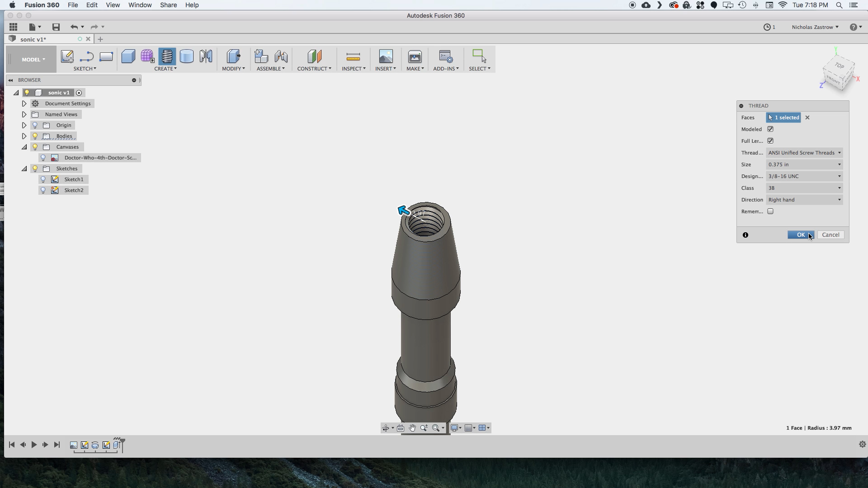Viewport: 868px width, 488px height.
Task: Toggle Bodies folder visibility lightbulb
Action: pyautogui.click(x=35, y=136)
